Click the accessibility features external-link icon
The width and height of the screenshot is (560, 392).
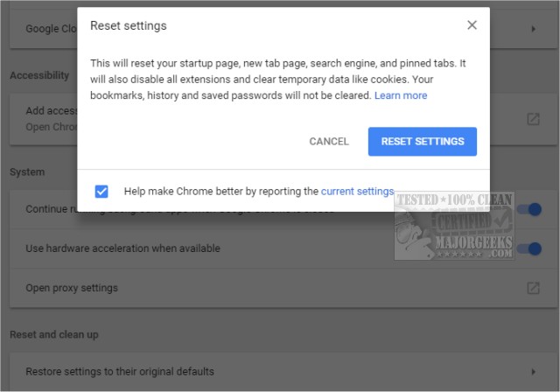[x=533, y=119]
